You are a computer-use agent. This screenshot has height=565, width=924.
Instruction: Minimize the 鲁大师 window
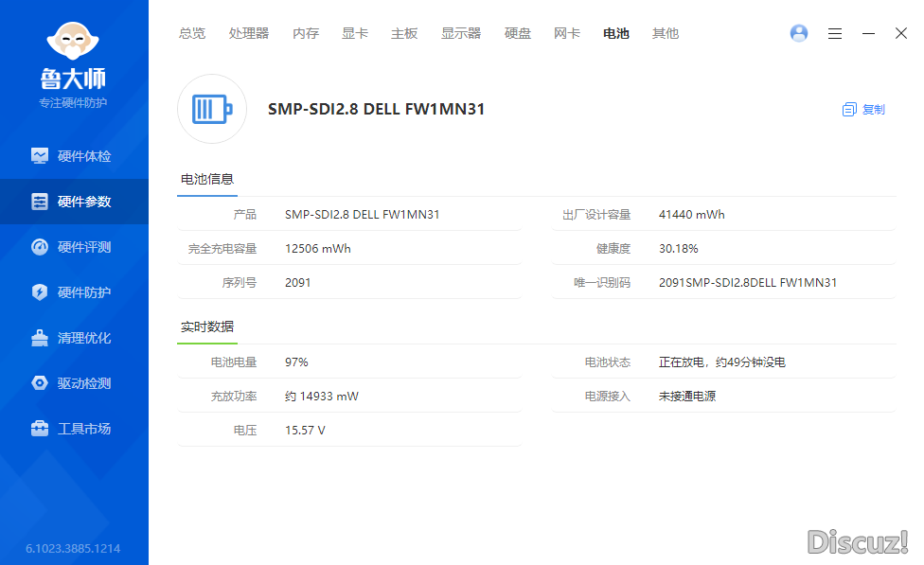coord(868,33)
